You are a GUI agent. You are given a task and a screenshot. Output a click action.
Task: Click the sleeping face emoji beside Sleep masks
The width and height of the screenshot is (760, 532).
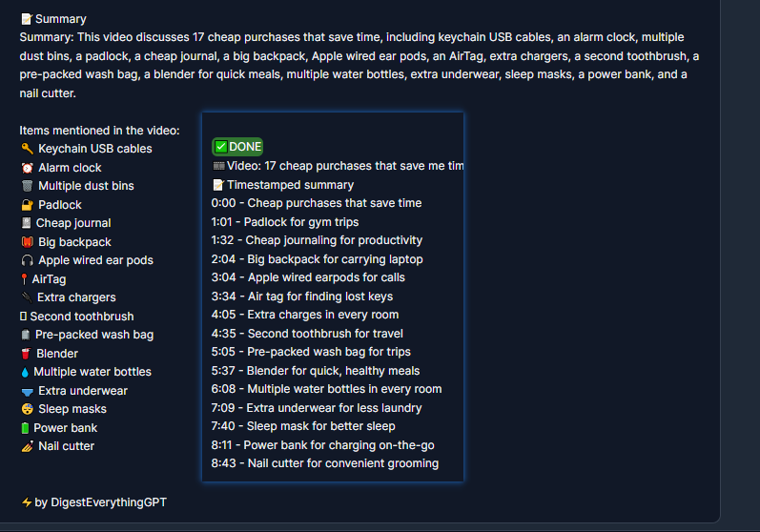click(27, 409)
